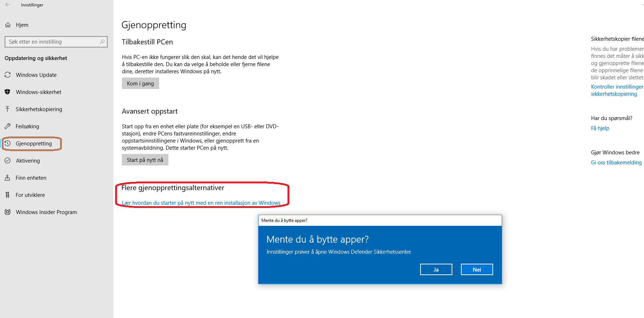Click the back arrow in Innstillinger
The image size is (644, 318).
click(8, 5)
